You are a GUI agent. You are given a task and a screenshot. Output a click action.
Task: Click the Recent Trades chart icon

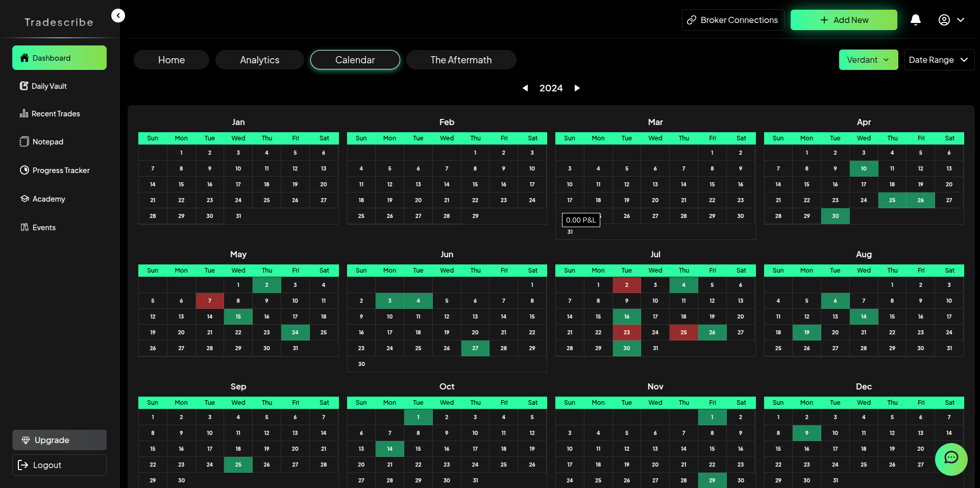point(24,113)
